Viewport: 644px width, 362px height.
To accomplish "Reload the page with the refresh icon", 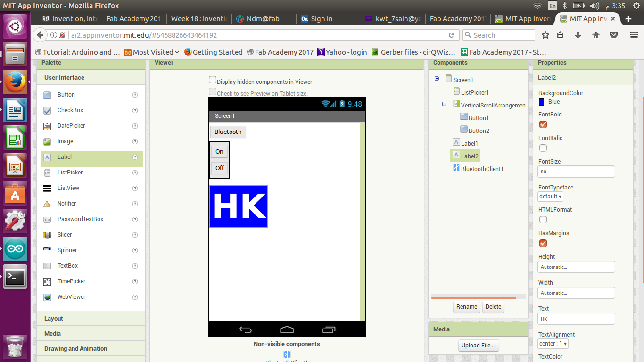I will click(451, 35).
